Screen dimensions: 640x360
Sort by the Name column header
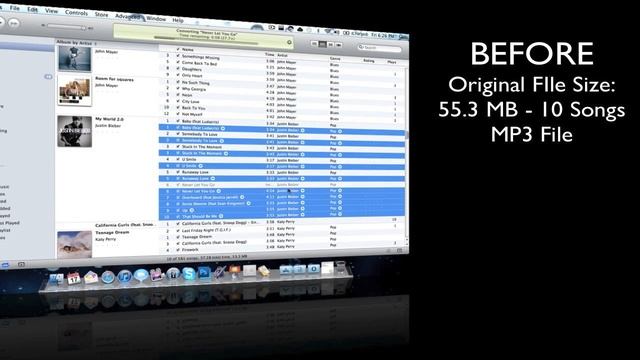point(187,49)
